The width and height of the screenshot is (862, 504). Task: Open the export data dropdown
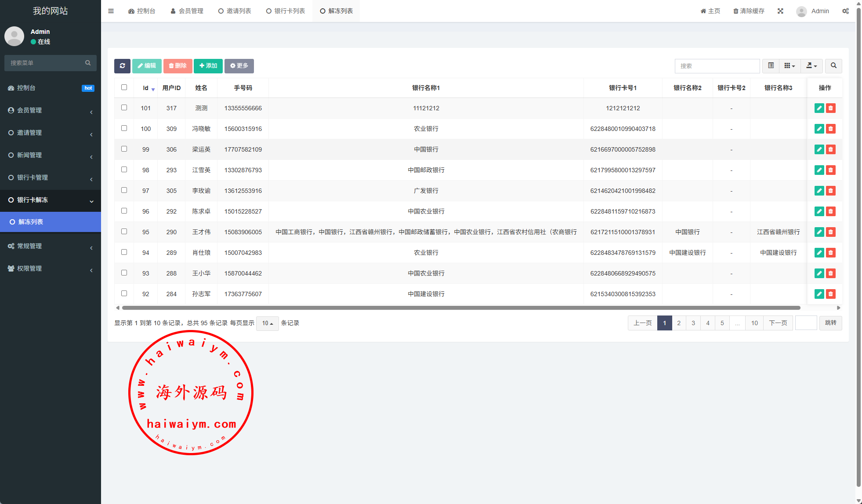(811, 66)
